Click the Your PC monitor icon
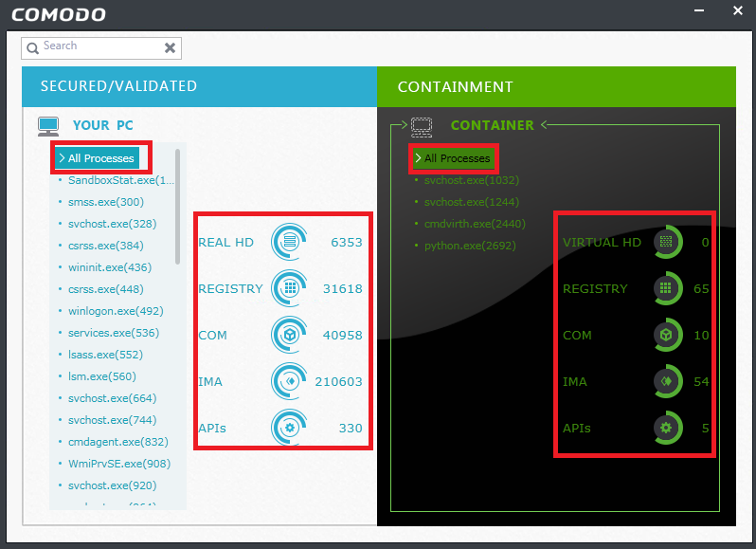The image size is (756, 549). [x=48, y=126]
